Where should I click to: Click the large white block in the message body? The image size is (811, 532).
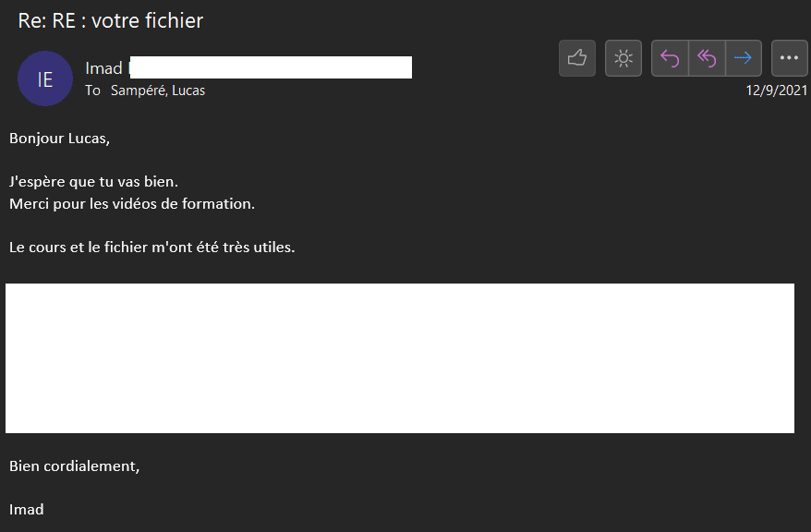[400, 358]
